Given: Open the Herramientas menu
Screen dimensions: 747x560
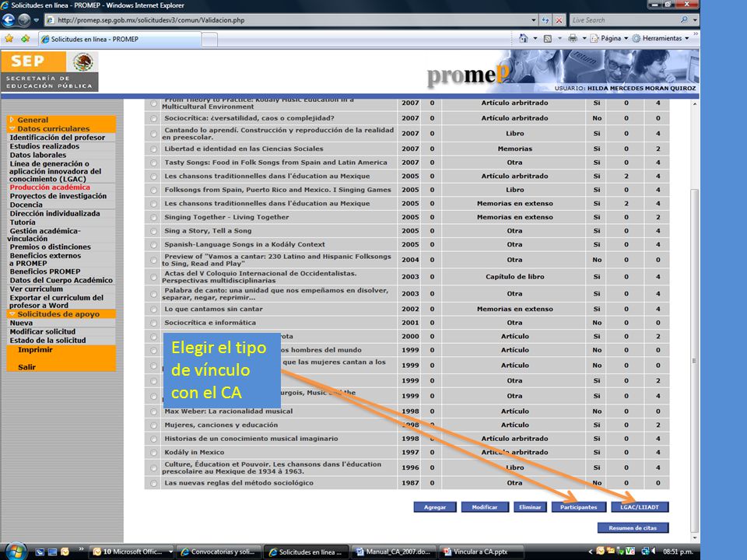Looking at the screenshot, I should click(x=661, y=38).
